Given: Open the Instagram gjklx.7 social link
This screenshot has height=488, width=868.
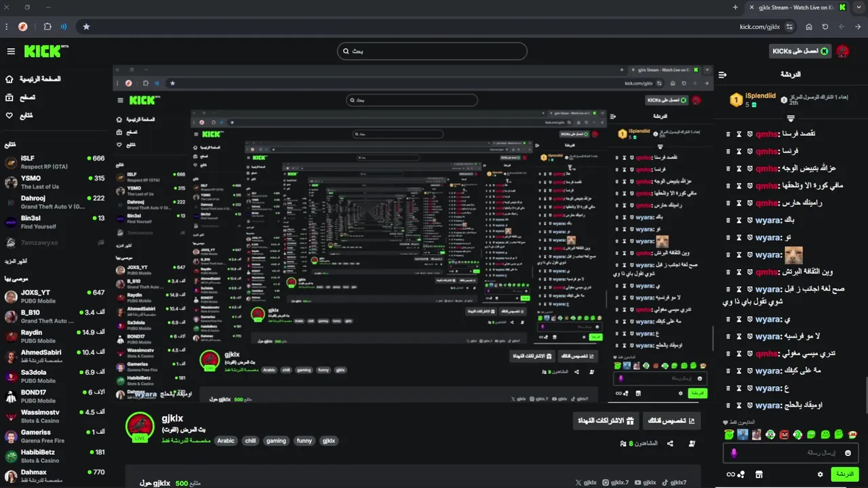Looking at the screenshot, I should pyautogui.click(x=615, y=483).
